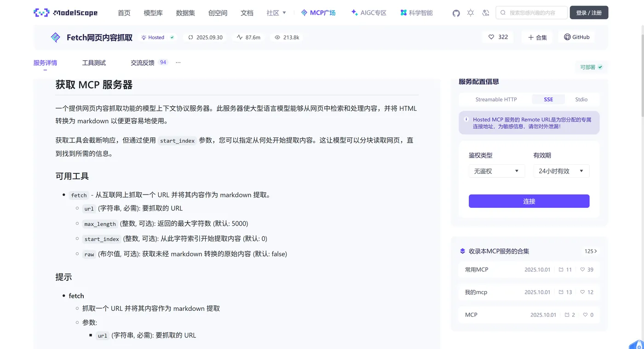Switch connection mode to Streamable HTTP
Image resolution: width=644 pixels, height=349 pixels.
coord(496,99)
